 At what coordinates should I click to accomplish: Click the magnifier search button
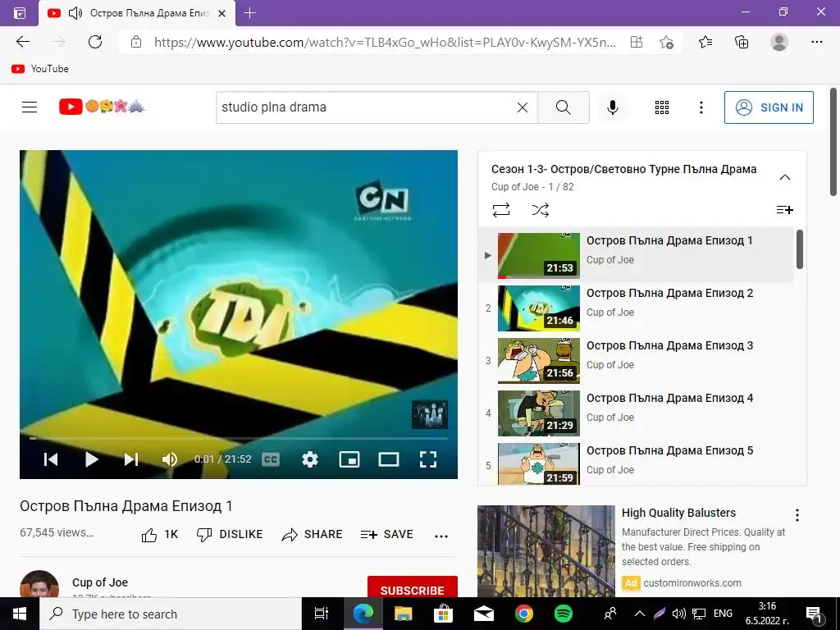[563, 107]
